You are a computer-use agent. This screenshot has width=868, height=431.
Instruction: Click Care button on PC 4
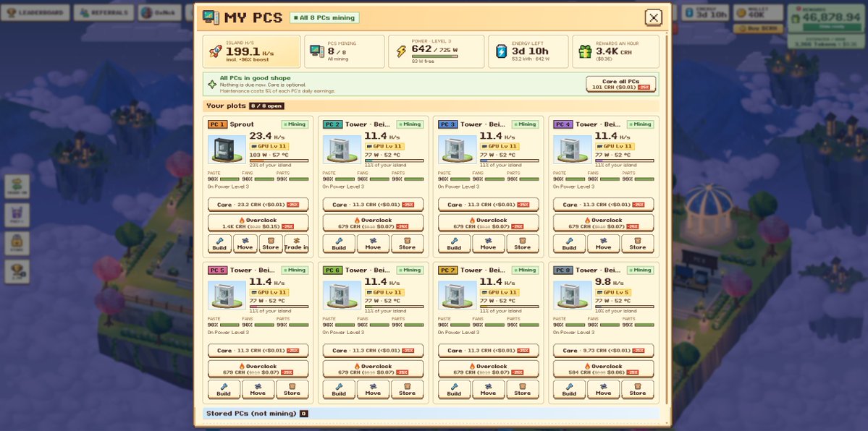click(x=603, y=205)
